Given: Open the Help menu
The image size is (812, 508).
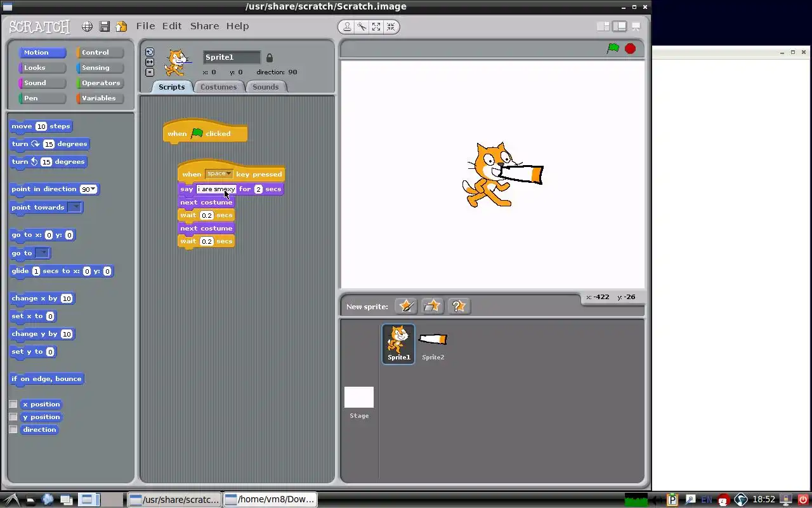Looking at the screenshot, I should tap(238, 26).
